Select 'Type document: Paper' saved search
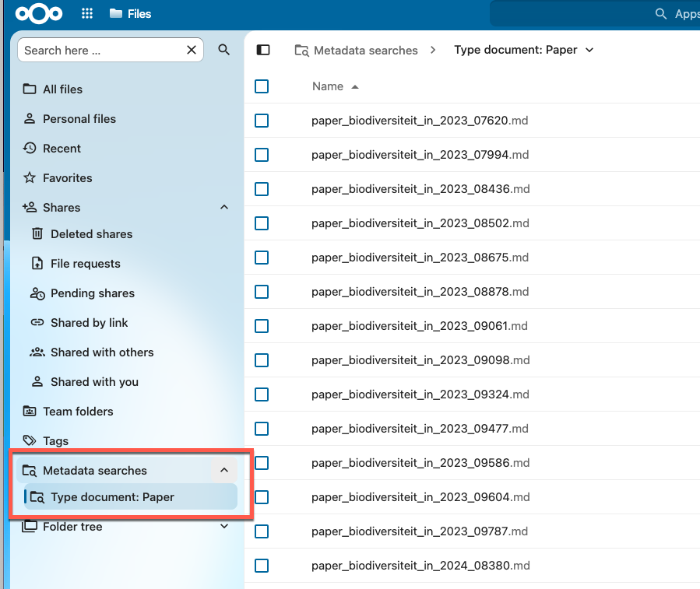Image resolution: width=700 pixels, height=589 pixels. click(x=130, y=496)
